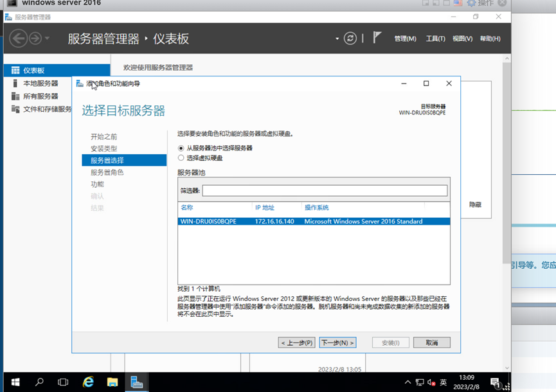556x392 pixels.
Task: Open the 视图(V) menu
Action: 462,39
